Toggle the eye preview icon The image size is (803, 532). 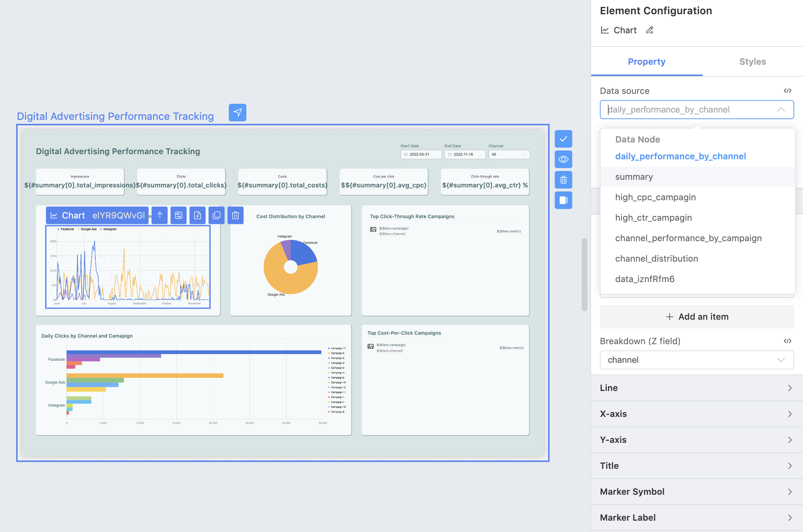pos(563,159)
